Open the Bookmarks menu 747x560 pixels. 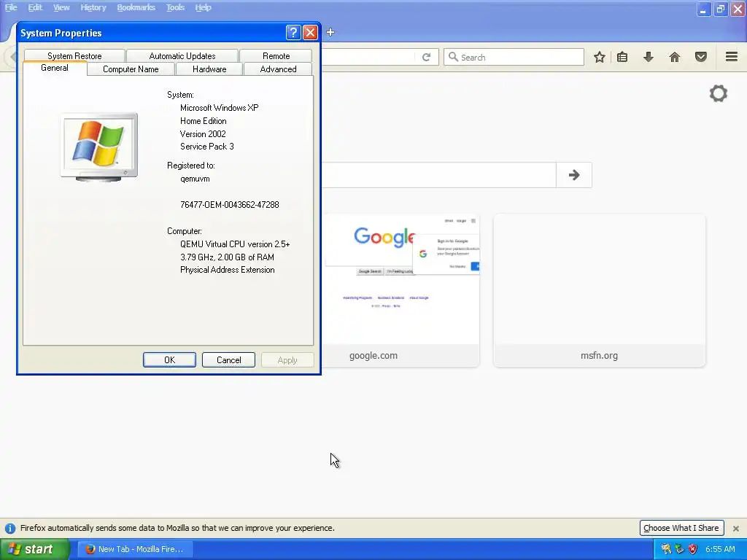(x=136, y=7)
